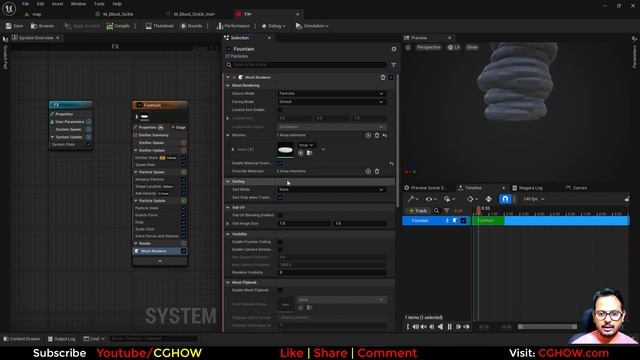Image resolution: width=640 pixels, height=360 pixels.
Task: Open the Facing Mode dropdown
Action: pyautogui.click(x=331, y=102)
